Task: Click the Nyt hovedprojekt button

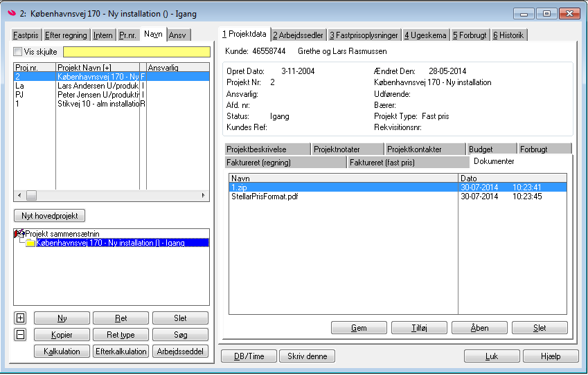Action: coord(49,215)
